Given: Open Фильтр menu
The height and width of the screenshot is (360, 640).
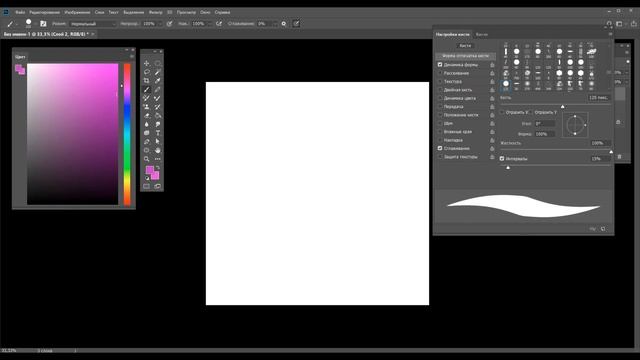Looking at the screenshot, I should [155, 12].
